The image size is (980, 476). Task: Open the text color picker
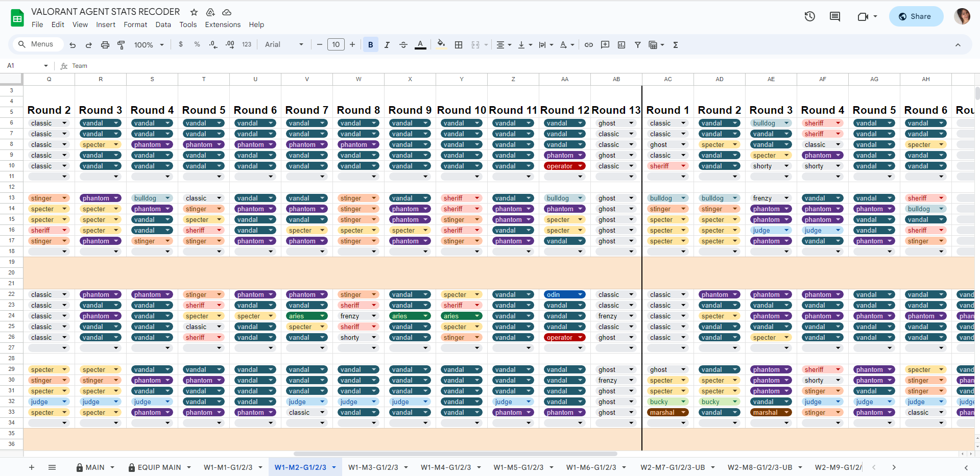420,45
